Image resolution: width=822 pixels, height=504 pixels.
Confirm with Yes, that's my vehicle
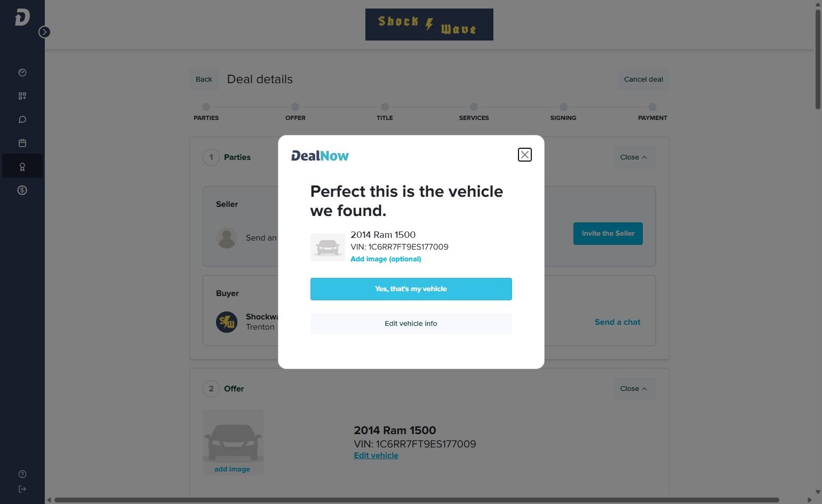[411, 289]
